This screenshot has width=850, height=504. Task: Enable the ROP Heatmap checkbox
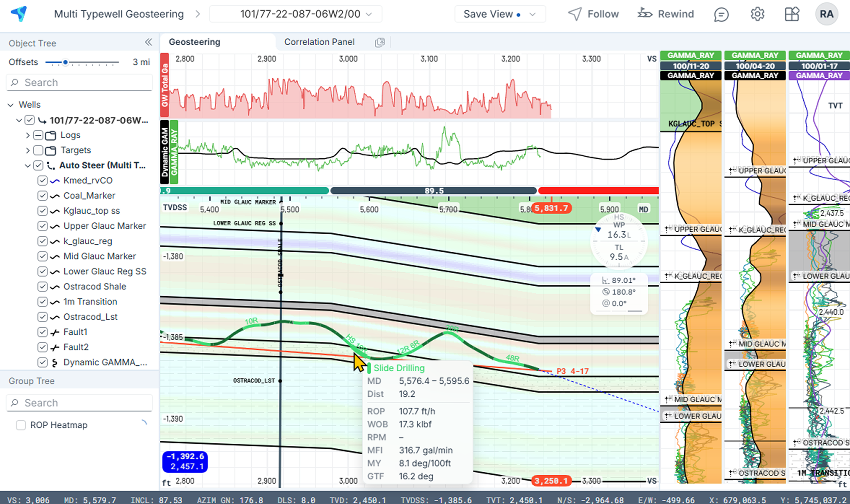[21, 425]
